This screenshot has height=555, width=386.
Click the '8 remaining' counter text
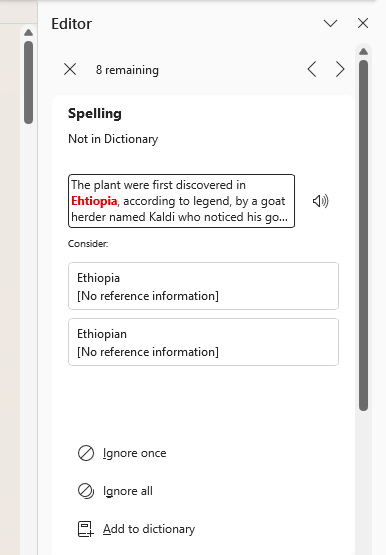coord(127,70)
